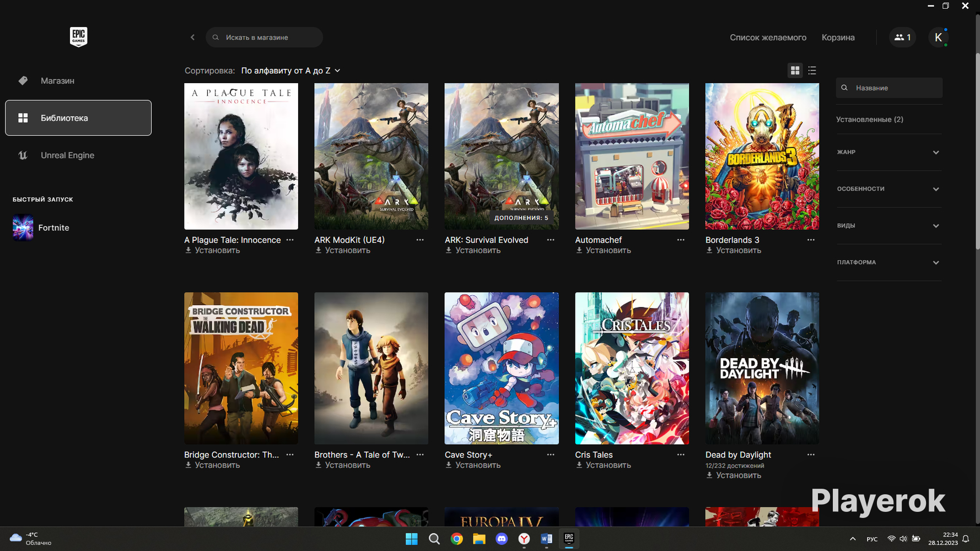Open A Plague Tale: Innocence cover thumbnail
The width and height of the screenshot is (980, 551).
241,156
